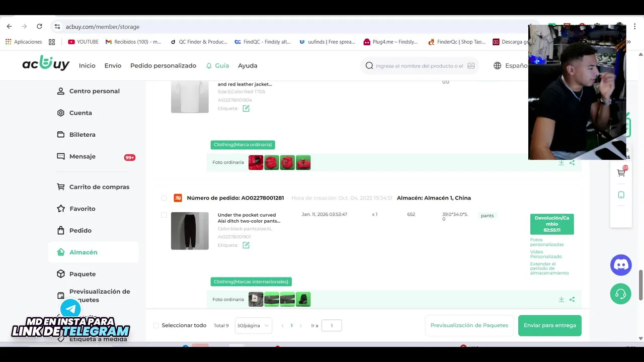The image size is (644, 362).
Task: Open the customer support headset button
Action: (621, 294)
